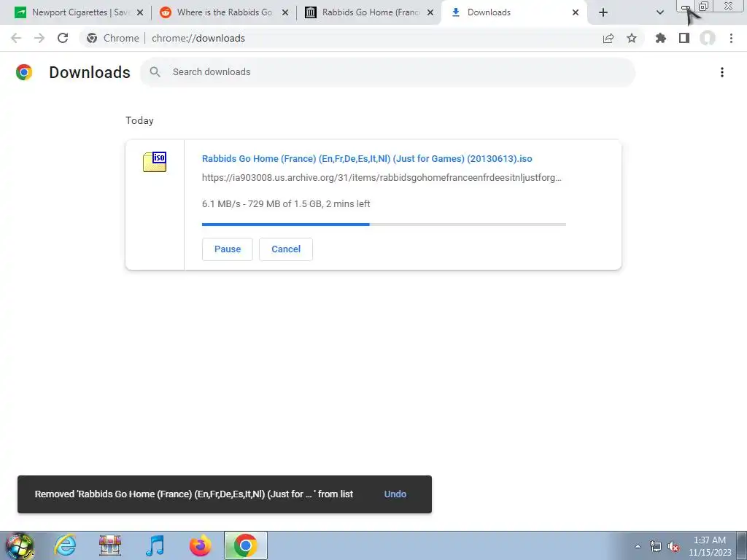The height and width of the screenshot is (560, 747).
Task: Open the Windows Start menu
Action: [x=20, y=546]
